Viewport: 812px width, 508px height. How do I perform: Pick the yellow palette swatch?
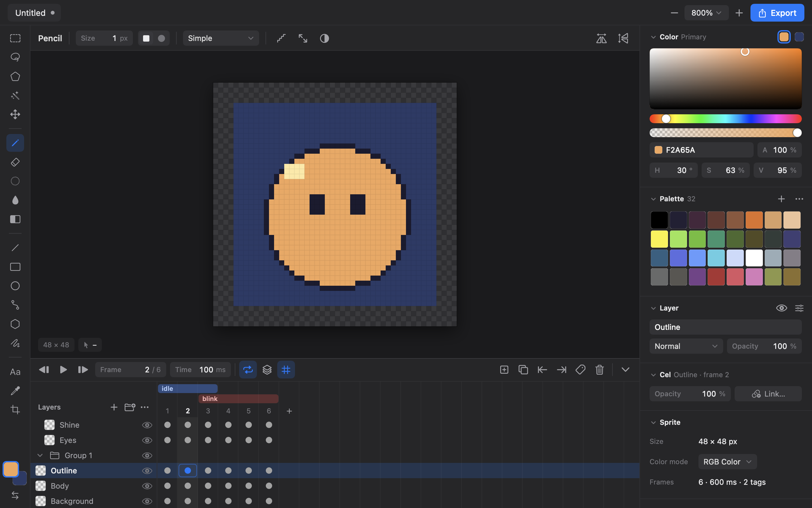(x=659, y=239)
